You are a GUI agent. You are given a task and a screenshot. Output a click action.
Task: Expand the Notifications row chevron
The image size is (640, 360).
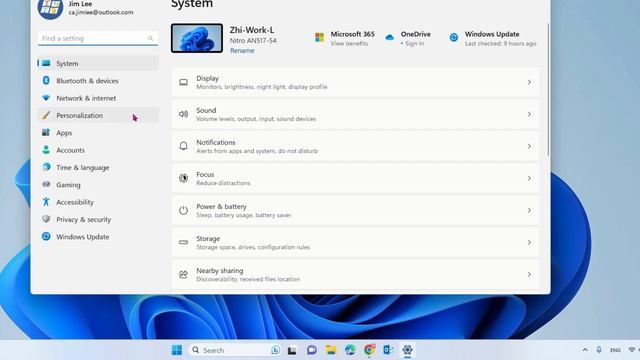point(529,146)
